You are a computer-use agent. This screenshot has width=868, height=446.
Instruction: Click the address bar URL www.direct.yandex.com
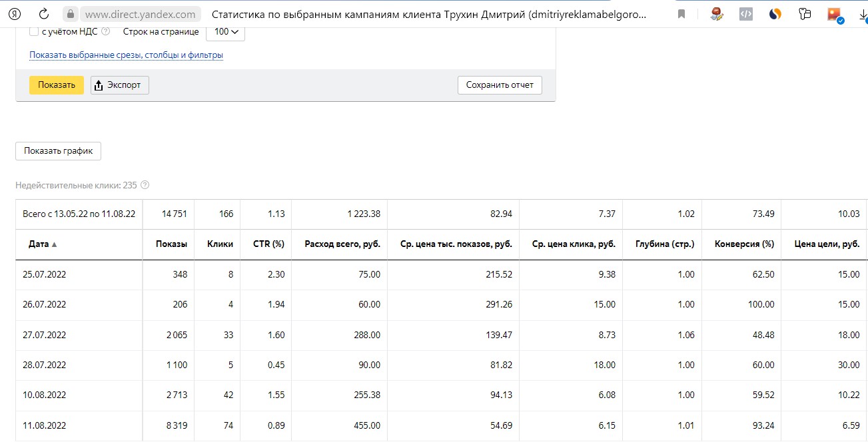(141, 14)
